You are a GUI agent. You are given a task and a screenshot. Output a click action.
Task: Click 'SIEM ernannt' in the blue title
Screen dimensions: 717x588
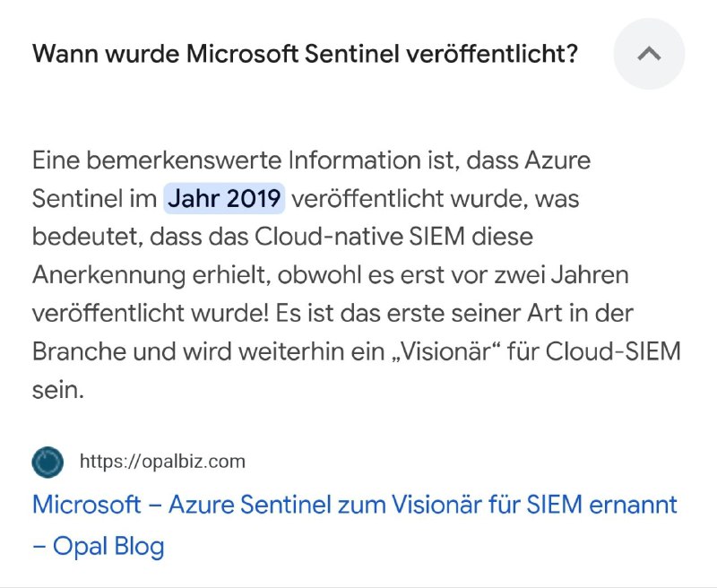[601, 505]
